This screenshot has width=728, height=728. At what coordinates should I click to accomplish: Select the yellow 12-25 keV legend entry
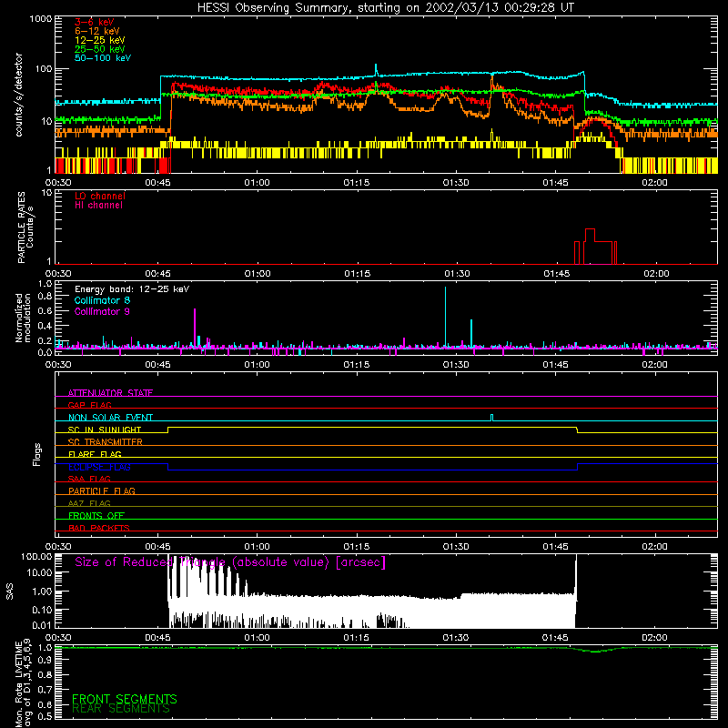click(99, 40)
